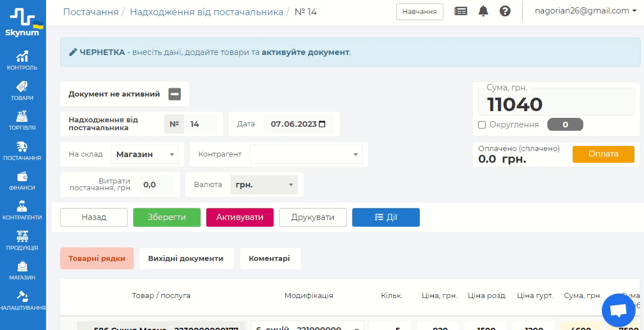Click the orange Оплата button
The image size is (644, 330).
604,154
